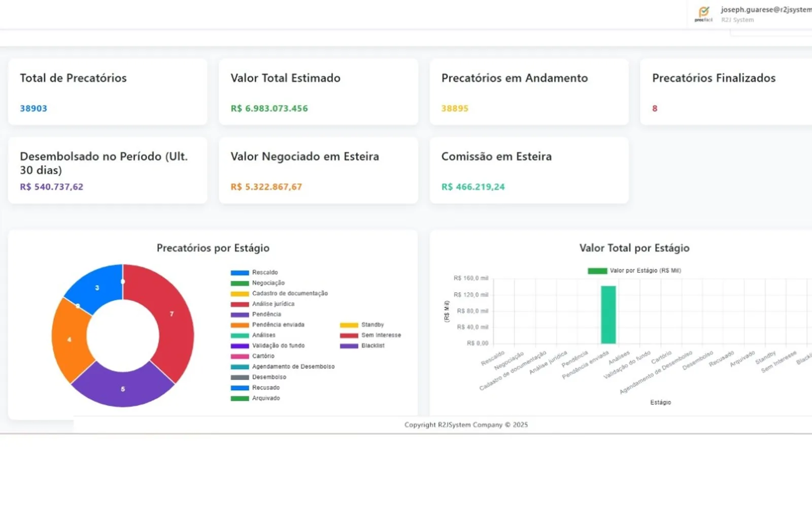This screenshot has height=508, width=812.
Task: Toggle the Rescaldo legend entry
Action: click(x=254, y=273)
